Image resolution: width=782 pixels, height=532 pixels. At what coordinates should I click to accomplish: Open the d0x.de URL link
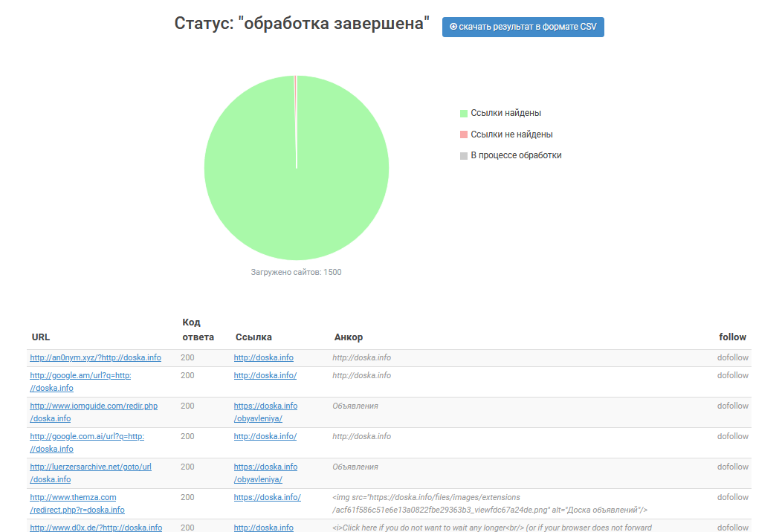[96, 528]
